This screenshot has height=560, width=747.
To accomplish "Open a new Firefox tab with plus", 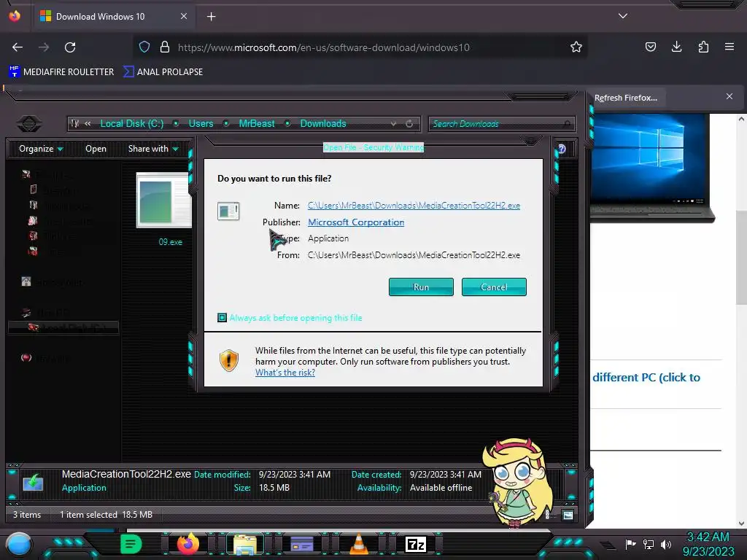I will [x=211, y=17].
